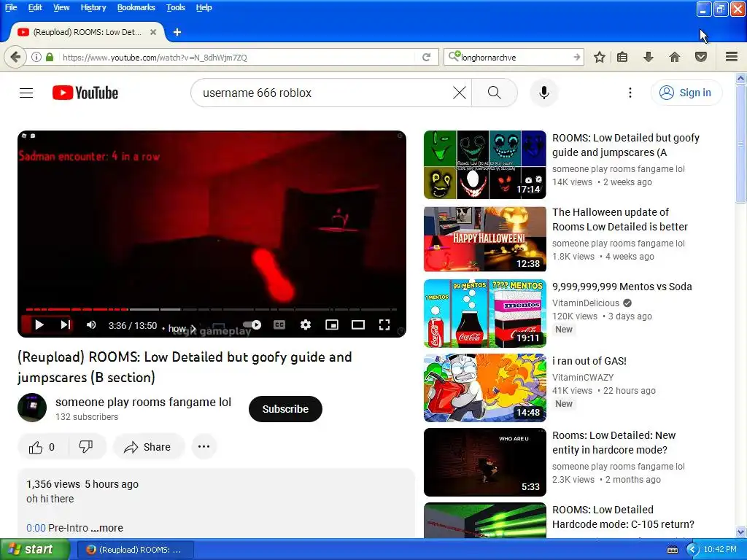Click the green padlock security icon

click(50, 57)
